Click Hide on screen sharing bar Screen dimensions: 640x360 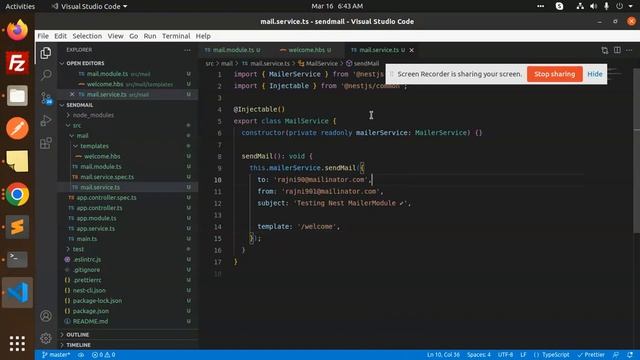[x=595, y=74]
